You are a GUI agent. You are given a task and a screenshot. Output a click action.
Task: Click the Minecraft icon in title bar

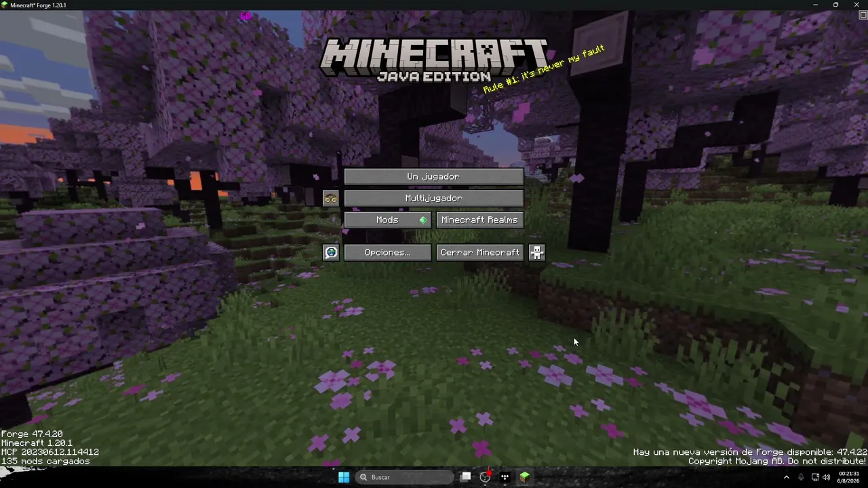pos(5,5)
